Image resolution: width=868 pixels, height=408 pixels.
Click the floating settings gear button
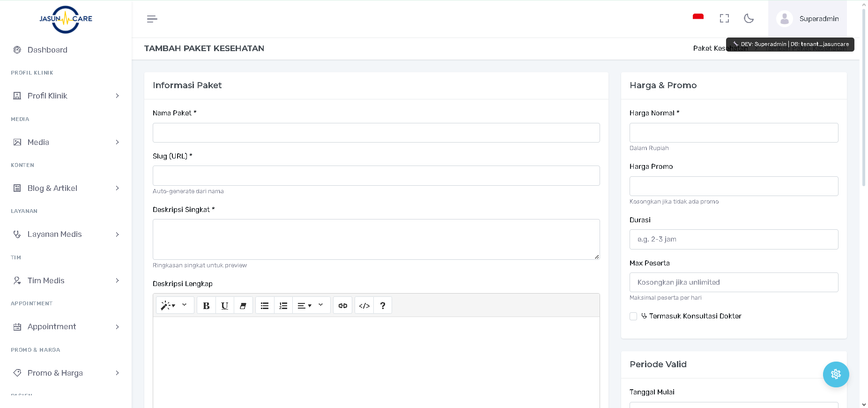click(x=836, y=374)
